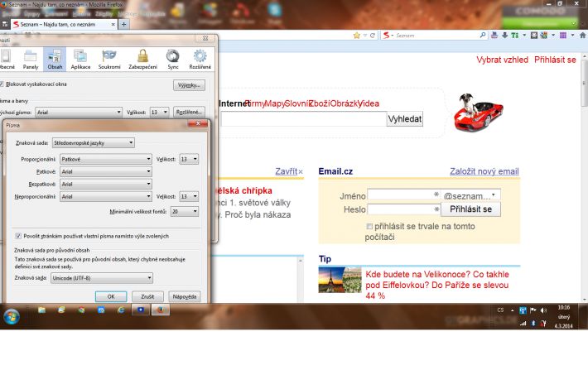Click the green Tt toolbar icon
588x389 pixels.
click(x=515, y=35)
